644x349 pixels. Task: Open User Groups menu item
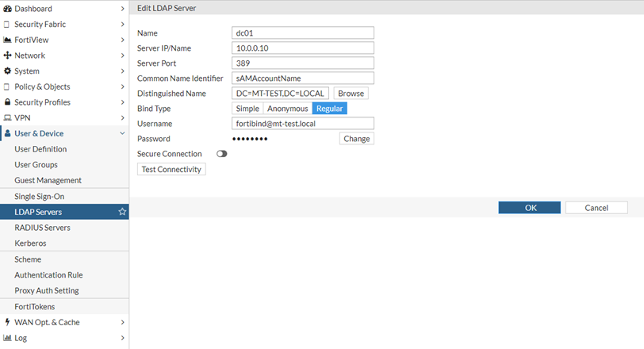tap(36, 165)
